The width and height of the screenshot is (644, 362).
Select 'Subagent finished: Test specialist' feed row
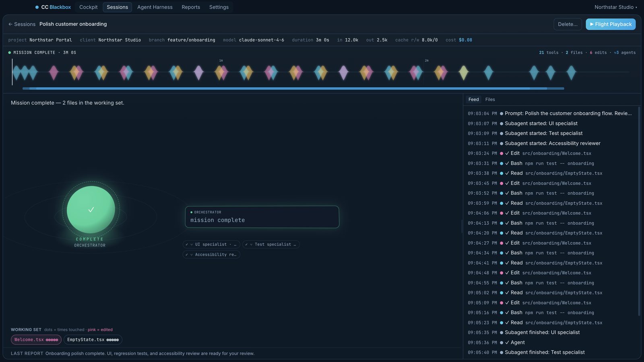(x=550, y=352)
